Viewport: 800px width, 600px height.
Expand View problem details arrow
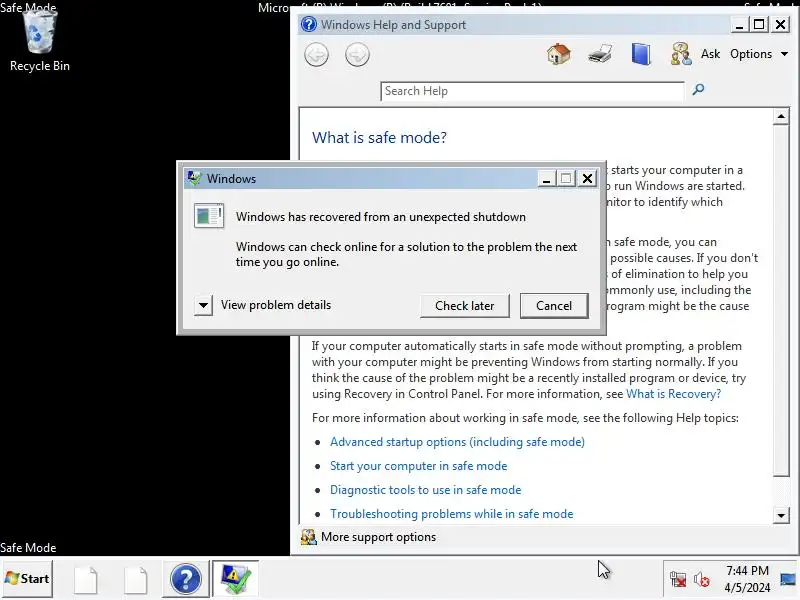tap(203, 306)
